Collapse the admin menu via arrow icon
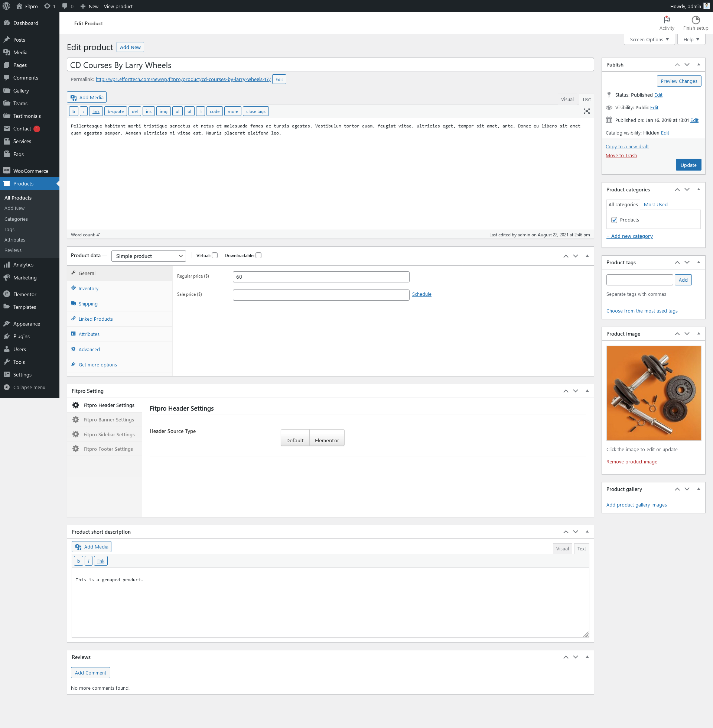Image resolution: width=713 pixels, height=728 pixels. point(7,388)
